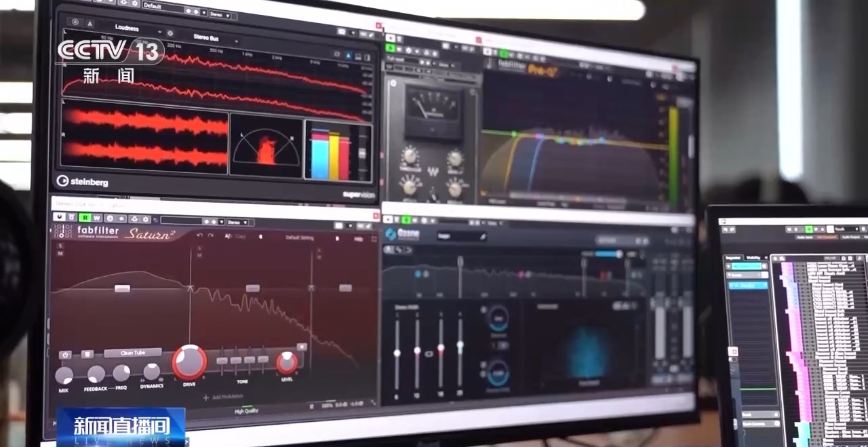Viewport: 868px width, 447px height.
Task: Enable Write automation (W) above Saturn 2
Action: [97, 218]
